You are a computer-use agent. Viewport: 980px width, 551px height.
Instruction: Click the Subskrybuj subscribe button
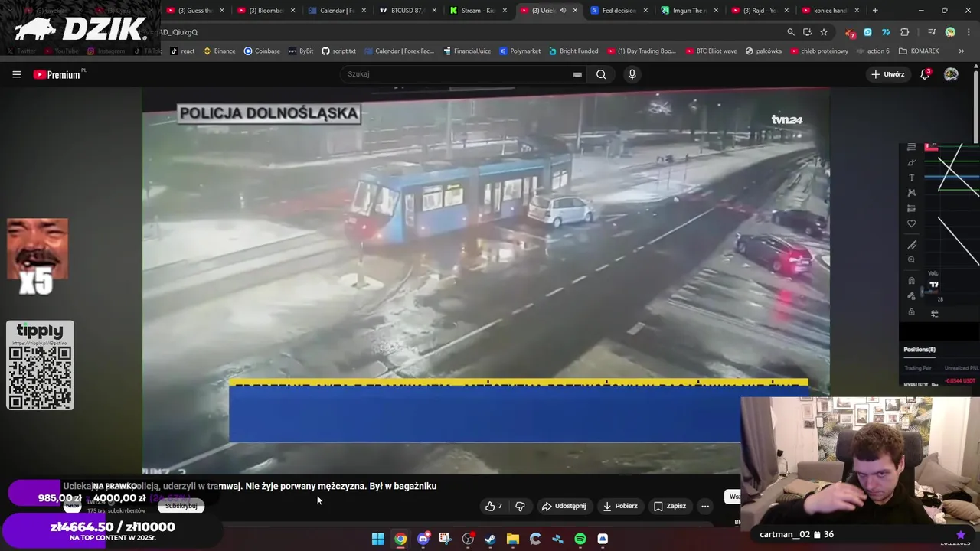181,506
